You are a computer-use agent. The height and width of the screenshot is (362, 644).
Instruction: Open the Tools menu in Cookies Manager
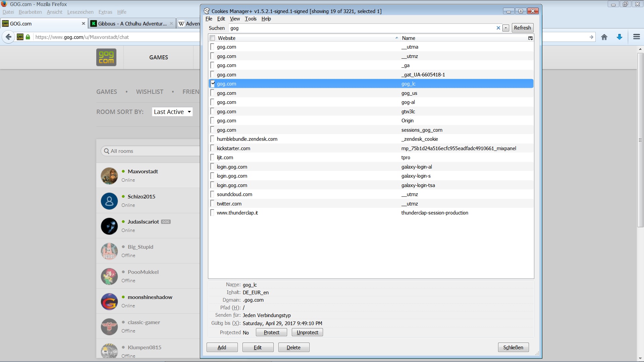(x=250, y=19)
